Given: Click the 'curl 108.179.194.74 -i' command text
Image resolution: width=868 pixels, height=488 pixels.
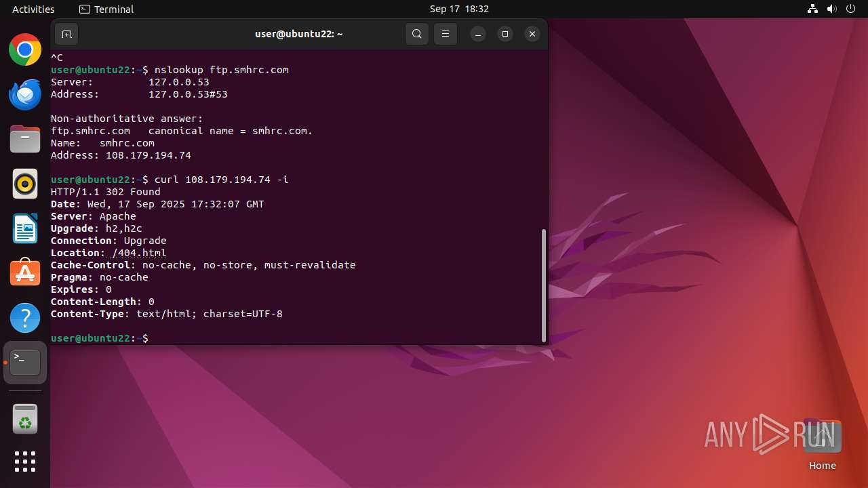Looking at the screenshot, I should click(x=222, y=180).
